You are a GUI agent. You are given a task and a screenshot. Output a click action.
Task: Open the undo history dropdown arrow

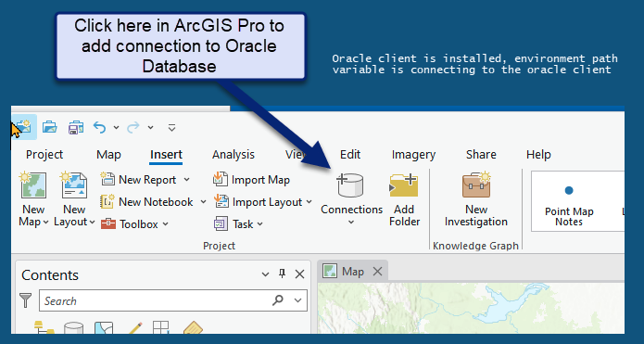(x=116, y=128)
